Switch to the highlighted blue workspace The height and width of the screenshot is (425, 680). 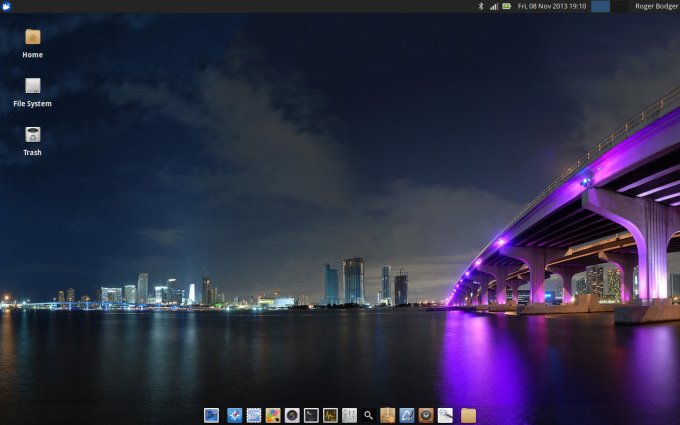[x=601, y=6]
